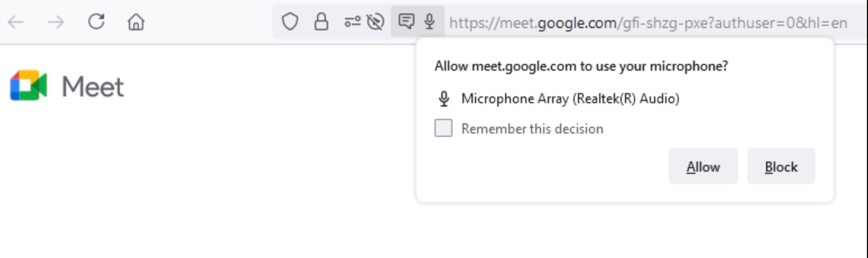The width and height of the screenshot is (868, 258).
Task: Show site security info via padlock
Action: (x=321, y=22)
